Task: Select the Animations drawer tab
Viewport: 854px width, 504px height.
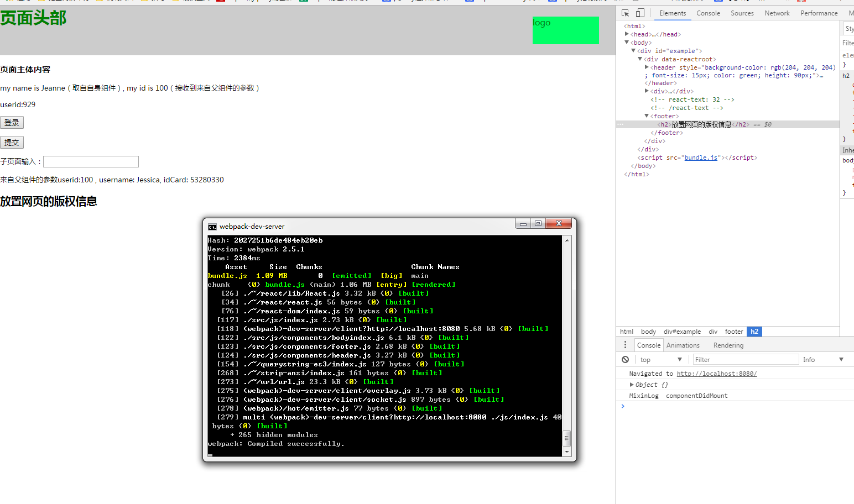Action: click(x=683, y=345)
